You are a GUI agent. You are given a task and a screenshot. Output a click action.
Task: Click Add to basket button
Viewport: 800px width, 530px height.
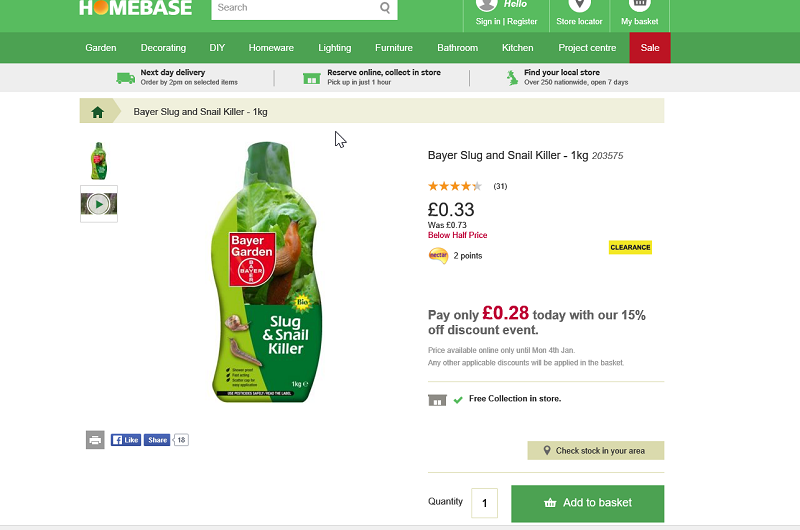[587, 503]
